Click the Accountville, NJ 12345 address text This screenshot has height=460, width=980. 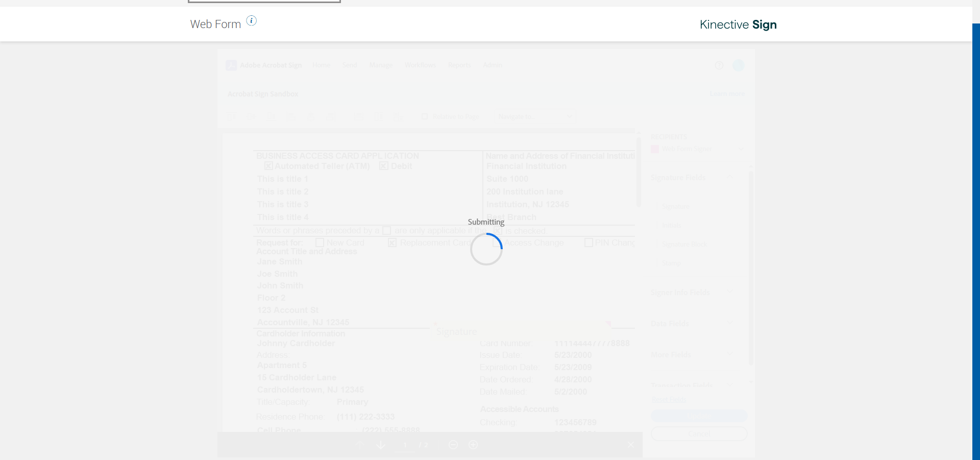303,323
